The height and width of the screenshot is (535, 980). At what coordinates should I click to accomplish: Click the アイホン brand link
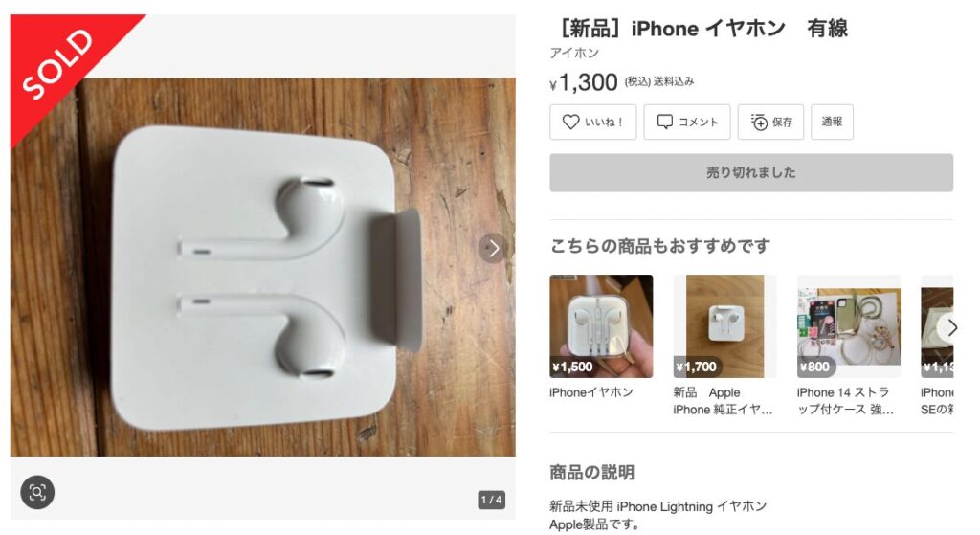point(574,54)
